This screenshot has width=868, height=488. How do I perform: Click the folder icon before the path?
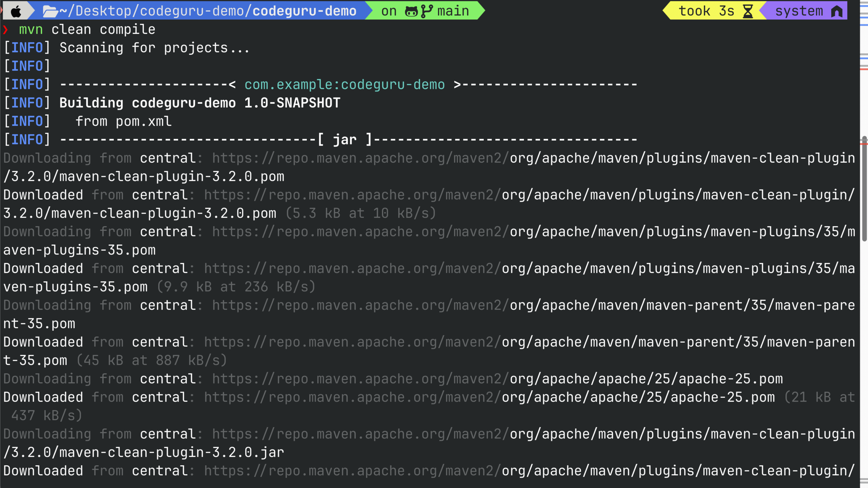click(x=50, y=11)
